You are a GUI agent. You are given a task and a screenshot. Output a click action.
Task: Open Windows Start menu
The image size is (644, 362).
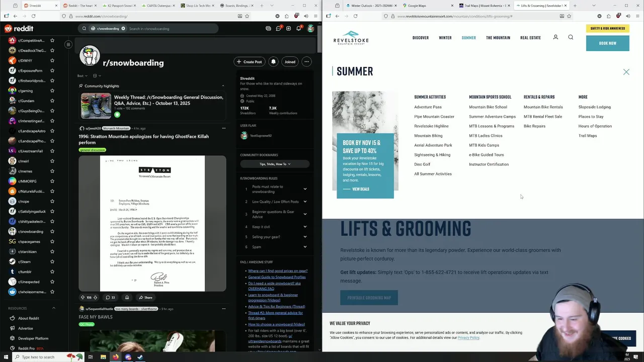click(x=6, y=357)
